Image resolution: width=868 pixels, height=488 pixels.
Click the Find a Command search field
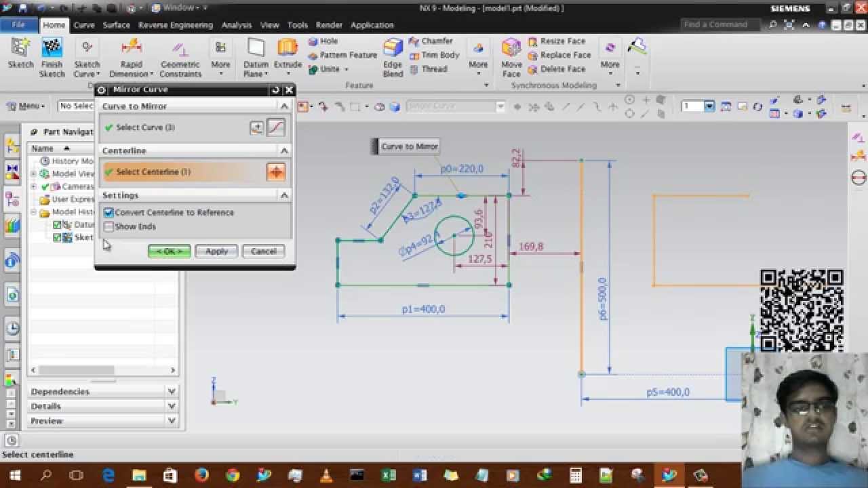(722, 24)
